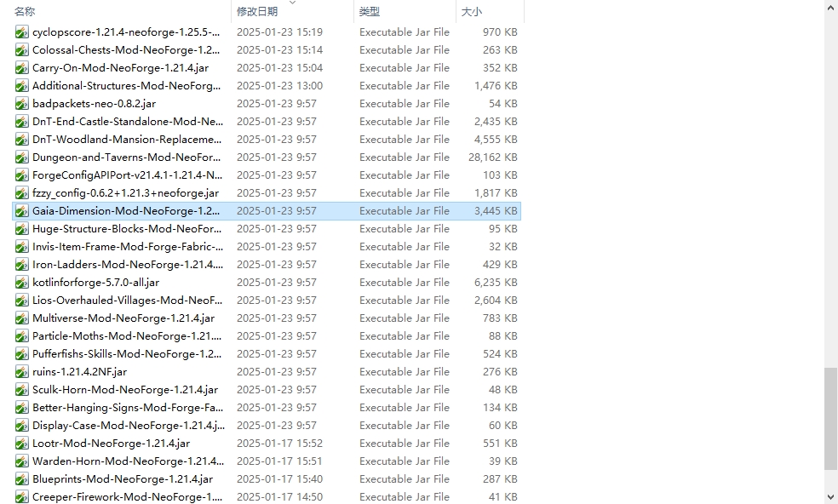Viewport: 838px width, 504px height.
Task: Select the icon beside ForgeConfigAPIPort-v21.4.1
Action: [x=21, y=175]
